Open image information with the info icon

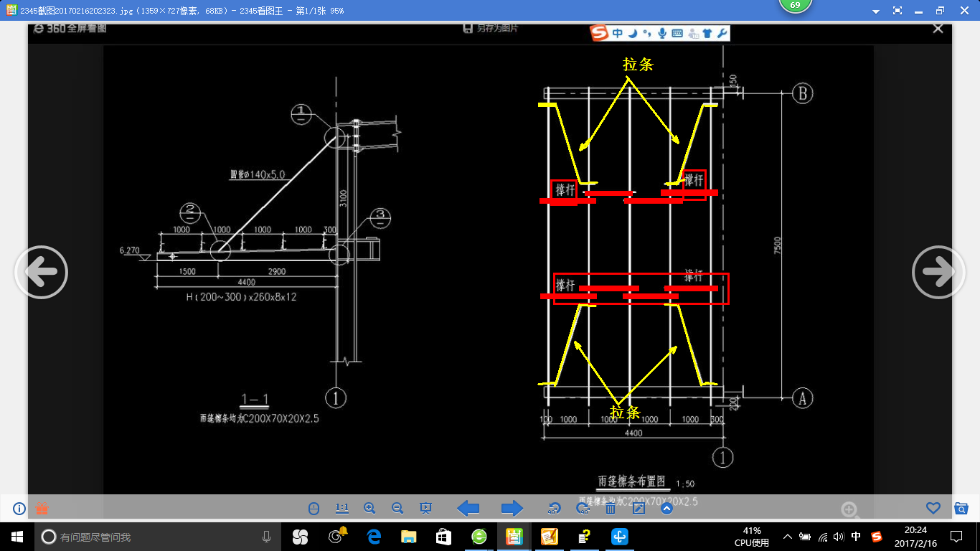tap(19, 509)
